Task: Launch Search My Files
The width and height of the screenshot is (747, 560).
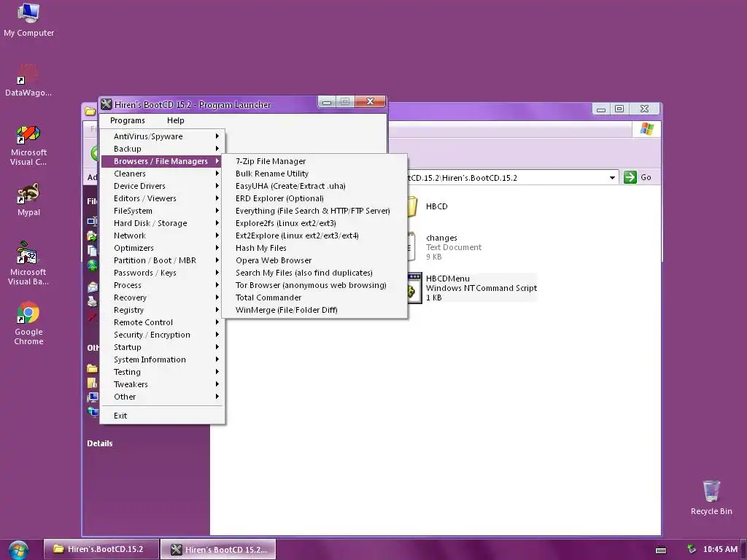Action: [x=314, y=273]
